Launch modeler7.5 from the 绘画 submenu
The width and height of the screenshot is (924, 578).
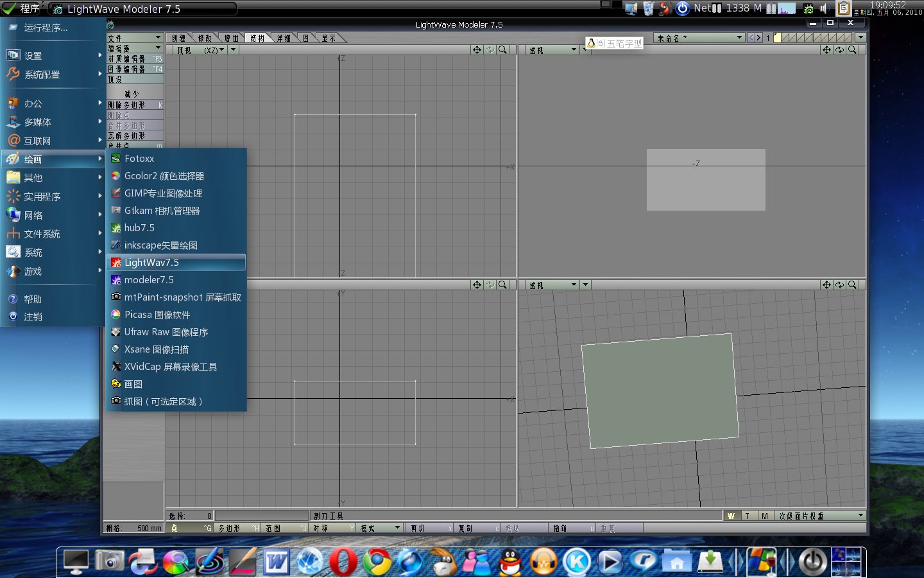pyautogui.click(x=176, y=280)
